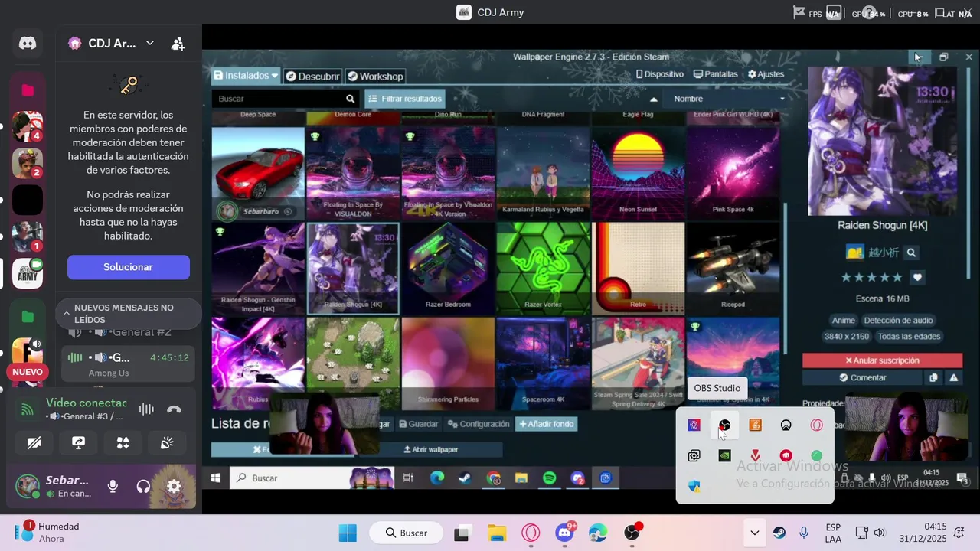Join the Among Us voice channel
The image size is (980, 551).
pos(128,364)
